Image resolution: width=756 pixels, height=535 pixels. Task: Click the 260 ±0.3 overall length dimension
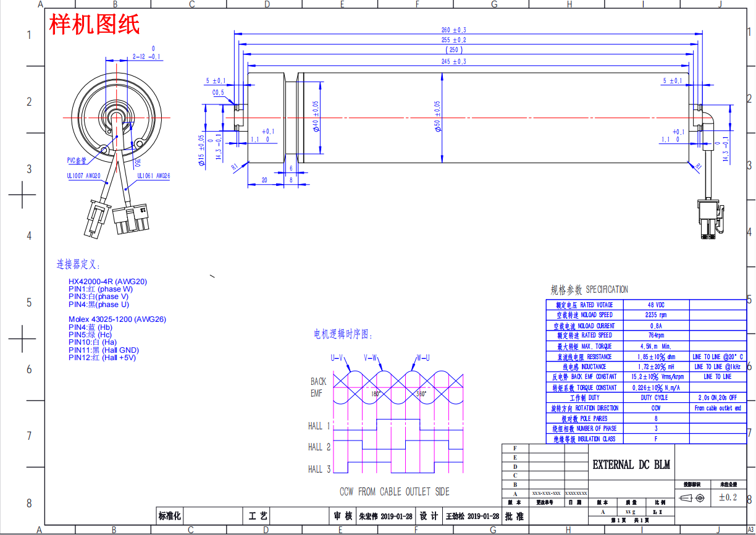pyautogui.click(x=453, y=30)
